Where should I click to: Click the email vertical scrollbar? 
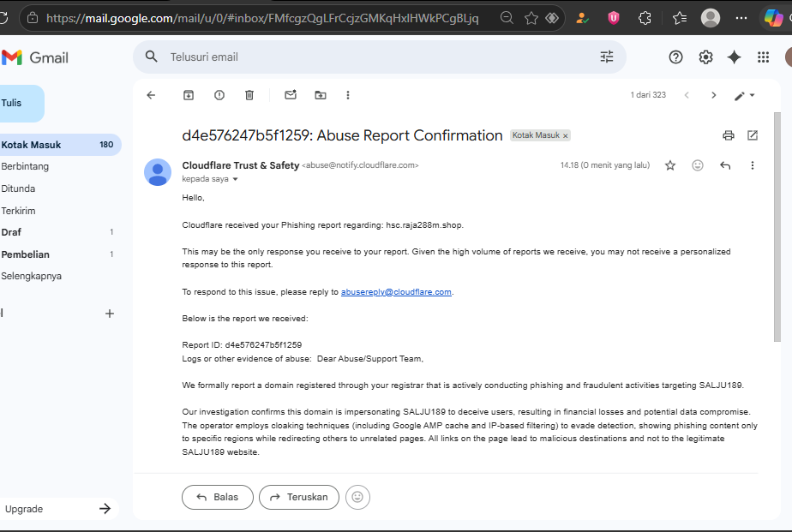point(777,227)
